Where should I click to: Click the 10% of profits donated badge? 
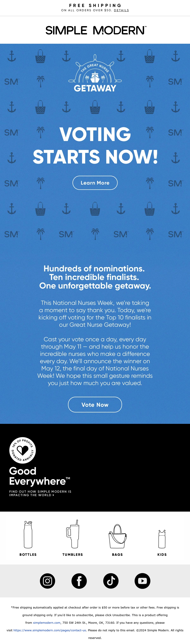[22, 450]
